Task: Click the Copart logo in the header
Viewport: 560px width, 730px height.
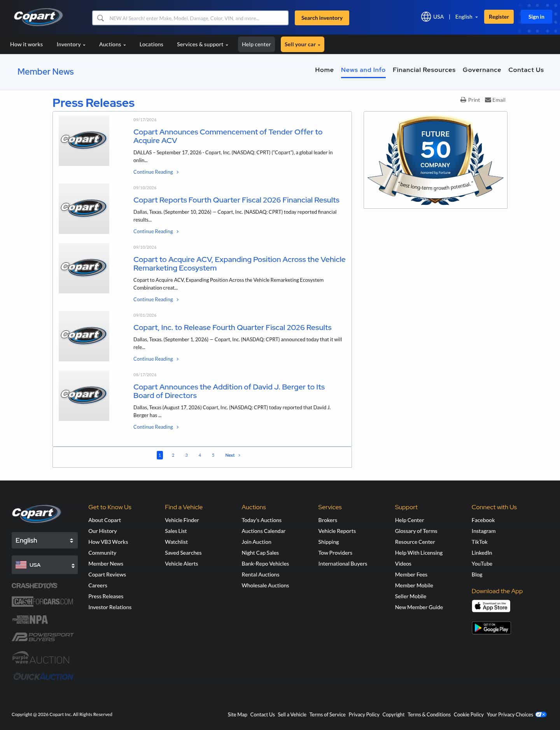Action: (38, 17)
